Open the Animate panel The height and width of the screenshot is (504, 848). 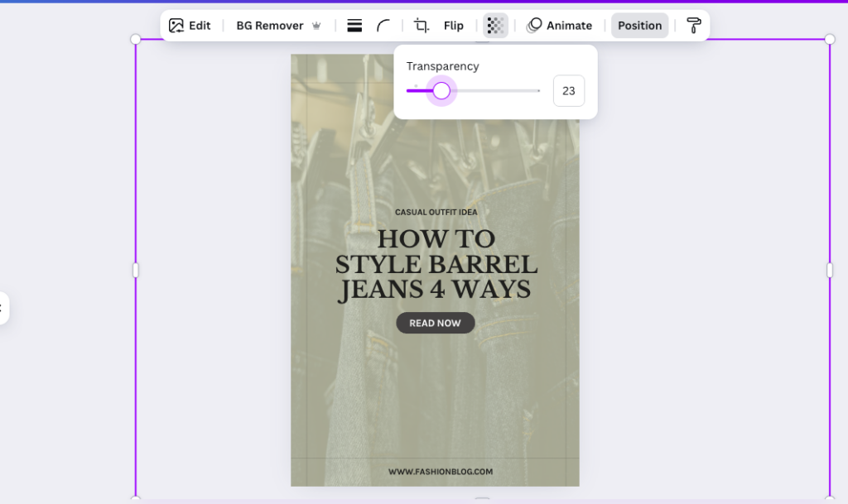560,26
